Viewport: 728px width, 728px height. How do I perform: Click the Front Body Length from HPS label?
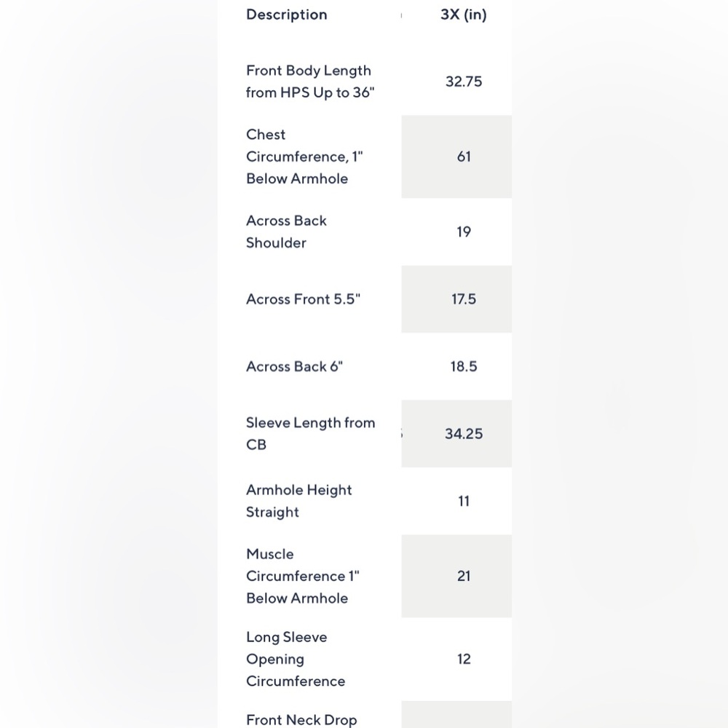tap(310, 82)
